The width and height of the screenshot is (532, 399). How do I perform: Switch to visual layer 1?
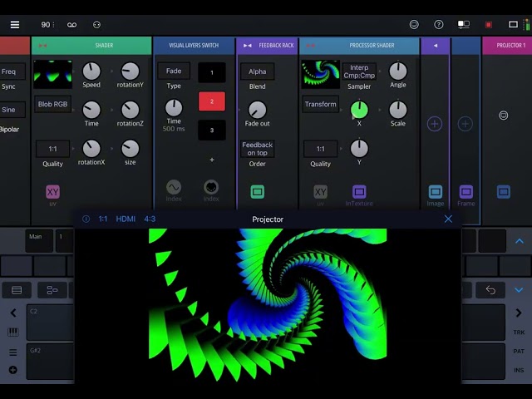coord(212,72)
